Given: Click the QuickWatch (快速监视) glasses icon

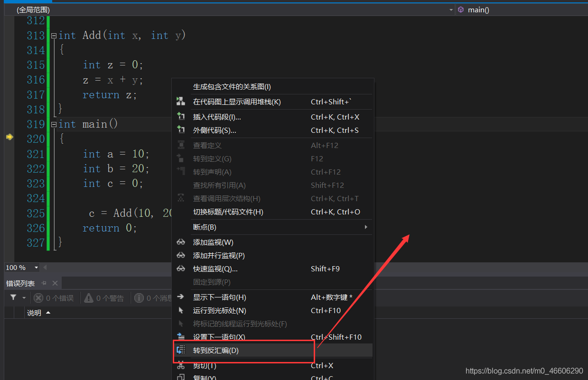Looking at the screenshot, I should point(181,269).
